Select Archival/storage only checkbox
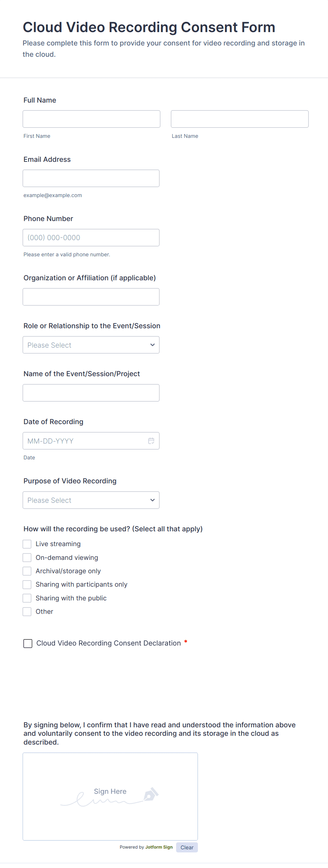The image size is (328, 868). pos(27,571)
